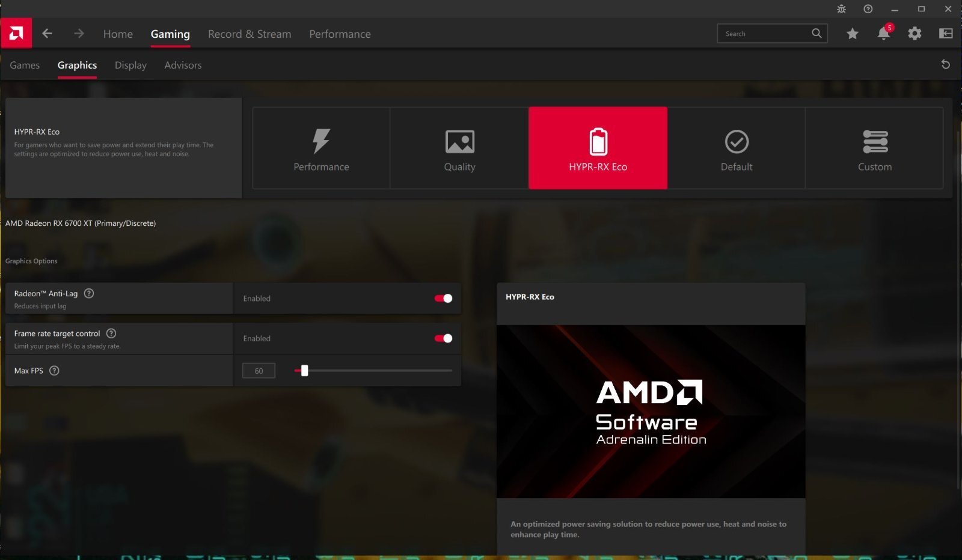Viewport: 962px width, 560px height.
Task: Show help for Radeon Anti-Lag
Action: click(89, 293)
